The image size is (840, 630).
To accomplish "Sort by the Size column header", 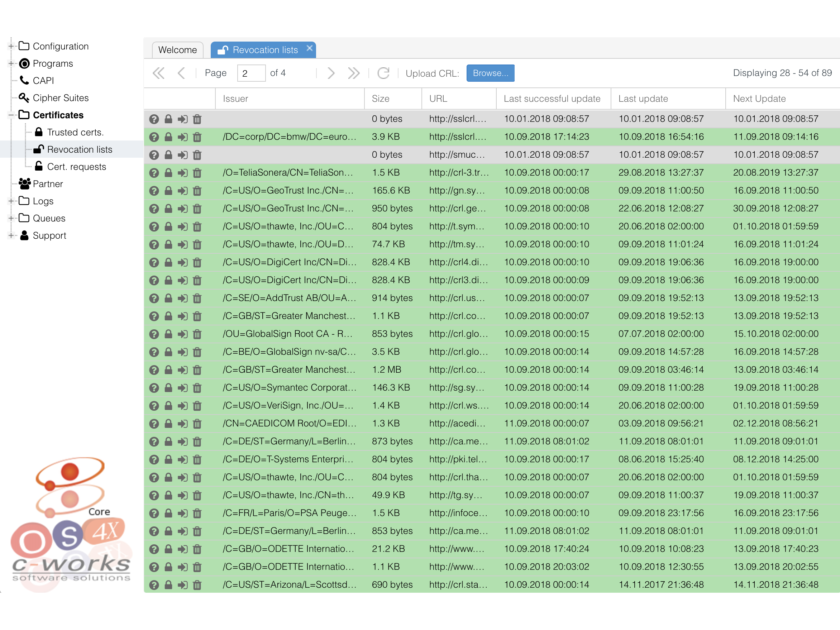I will tap(393, 99).
